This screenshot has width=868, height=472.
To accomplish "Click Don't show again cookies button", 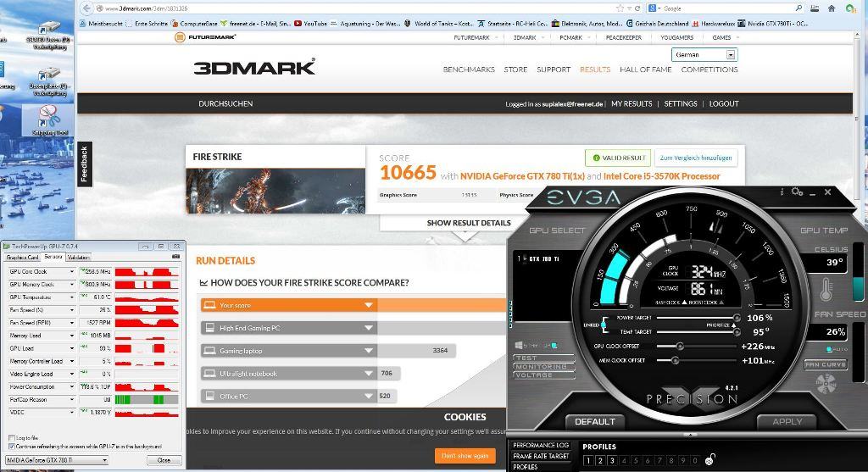I will pos(465,455).
